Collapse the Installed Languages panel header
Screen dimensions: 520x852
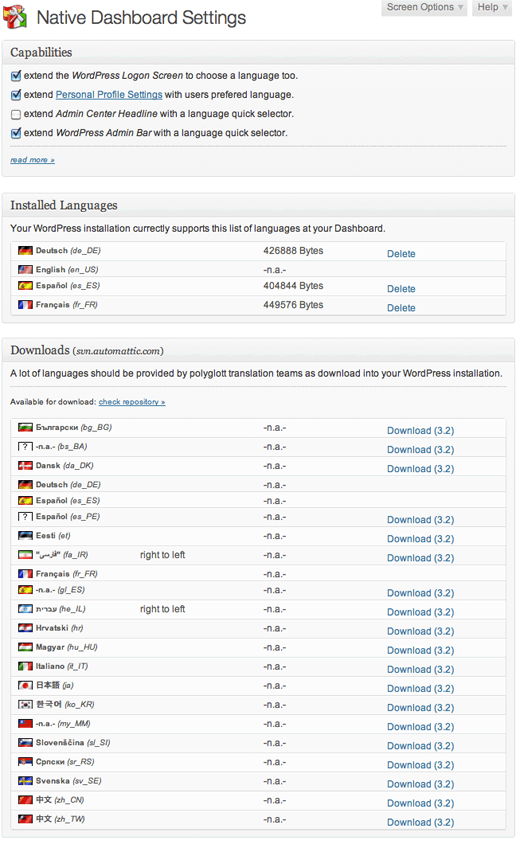point(258,205)
